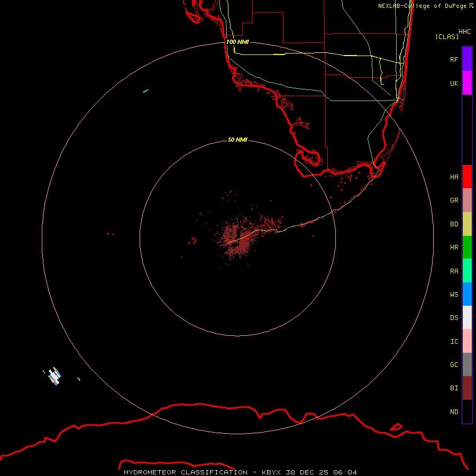Select the GC gray legend swatch
The width and height of the screenshot is (476, 476).
(x=467, y=364)
